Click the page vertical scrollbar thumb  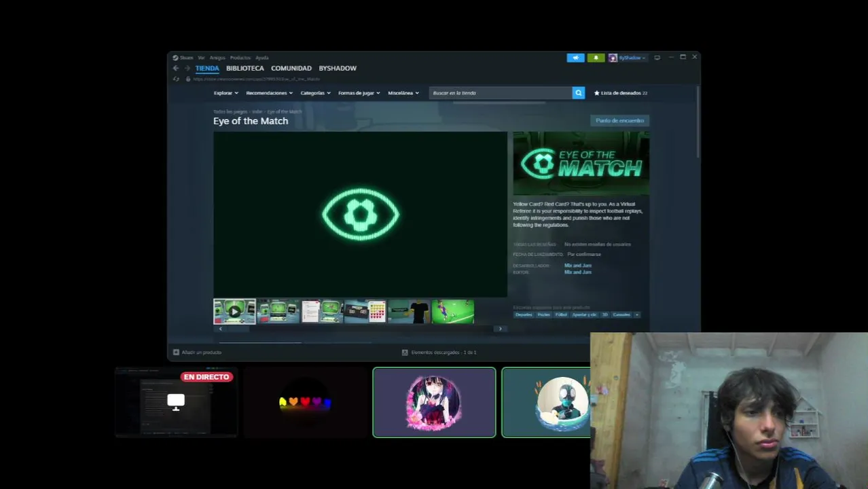pos(698,122)
